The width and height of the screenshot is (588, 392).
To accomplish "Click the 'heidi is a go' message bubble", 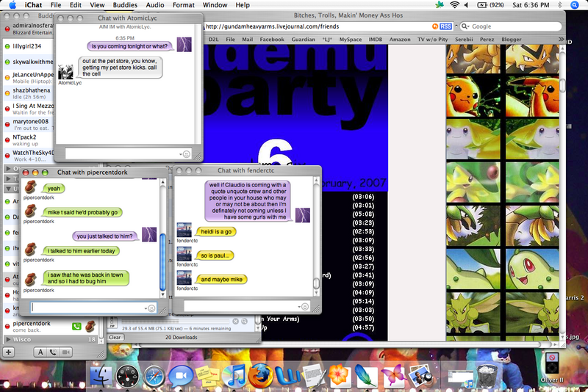I will coord(216,232).
